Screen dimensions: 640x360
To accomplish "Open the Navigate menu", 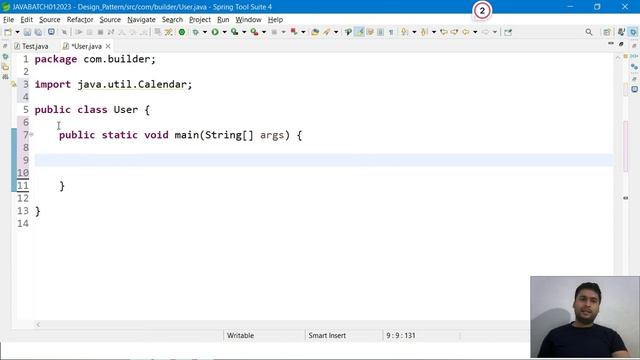I will (141, 20).
